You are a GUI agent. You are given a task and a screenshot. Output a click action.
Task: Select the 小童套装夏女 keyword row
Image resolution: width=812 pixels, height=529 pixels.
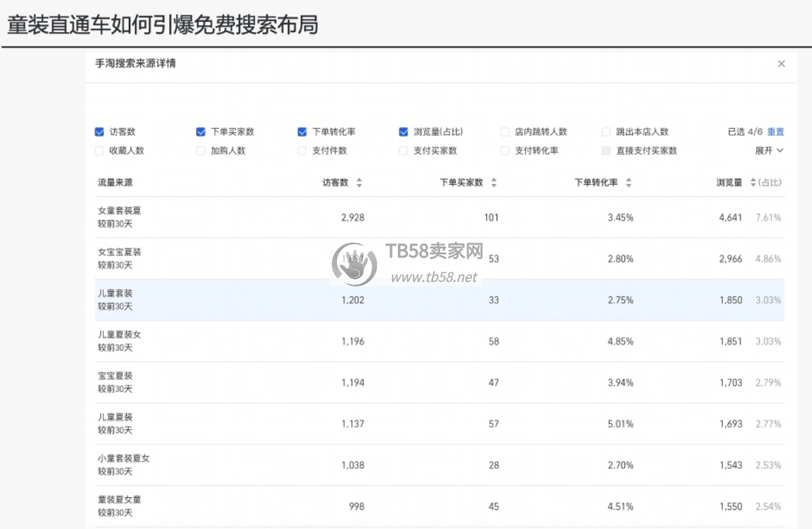(440, 465)
